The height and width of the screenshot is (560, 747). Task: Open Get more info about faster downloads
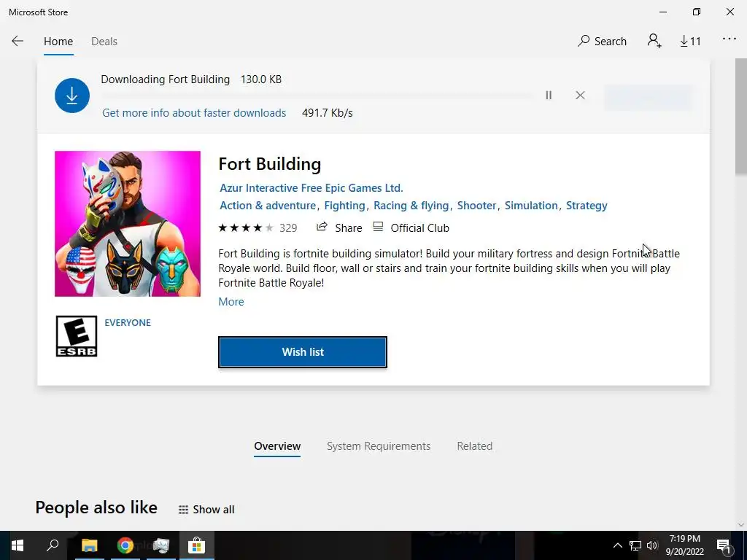tap(194, 113)
